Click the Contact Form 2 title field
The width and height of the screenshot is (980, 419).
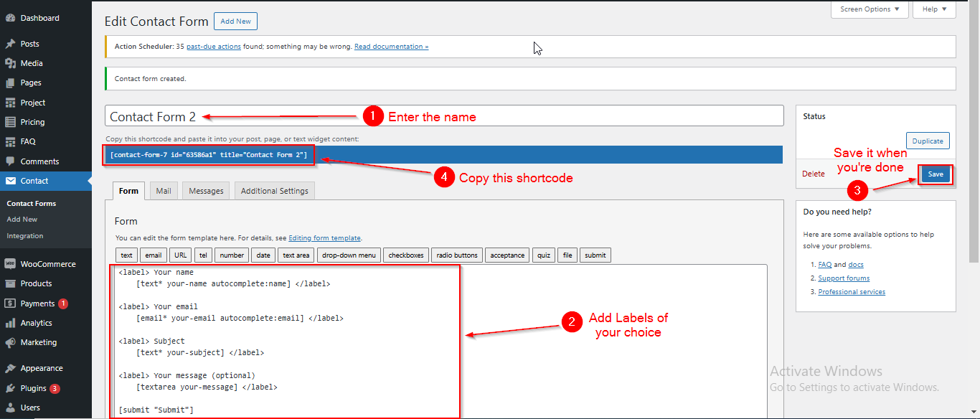point(444,116)
